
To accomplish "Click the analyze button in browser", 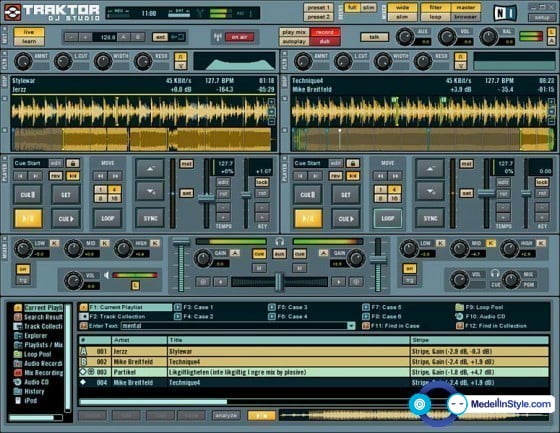I will pos(226,415).
